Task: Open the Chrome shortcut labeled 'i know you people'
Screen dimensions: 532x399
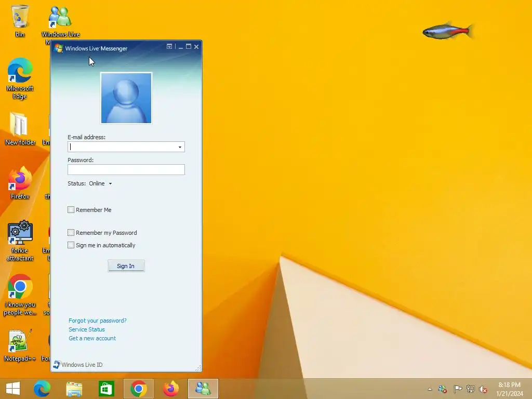Action: click(x=20, y=295)
